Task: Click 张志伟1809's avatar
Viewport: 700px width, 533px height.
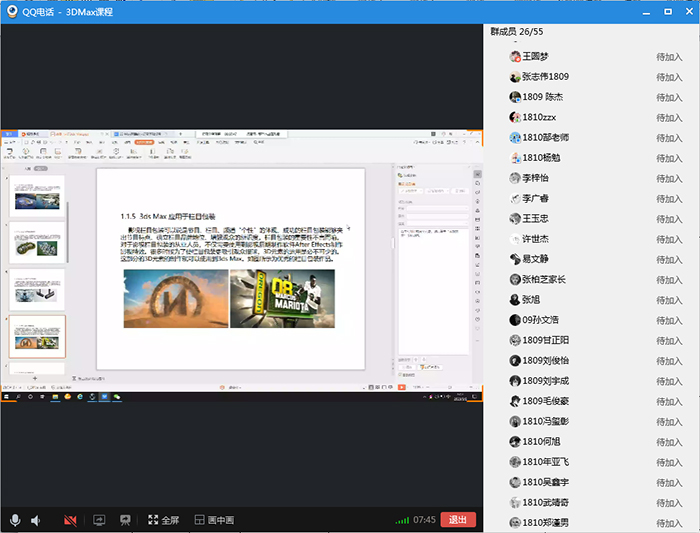Action: (515, 77)
